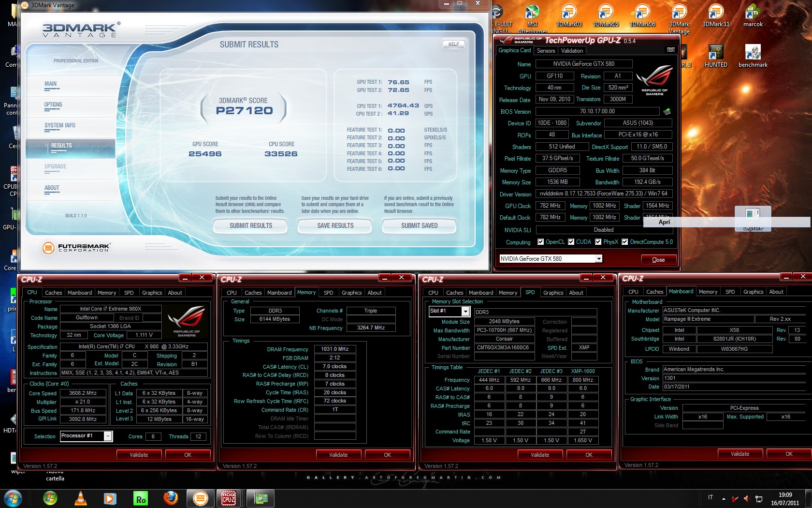Open MAIN in 3DMark Vantage sidebar
The height and width of the screenshot is (508, 812).
tap(50, 84)
